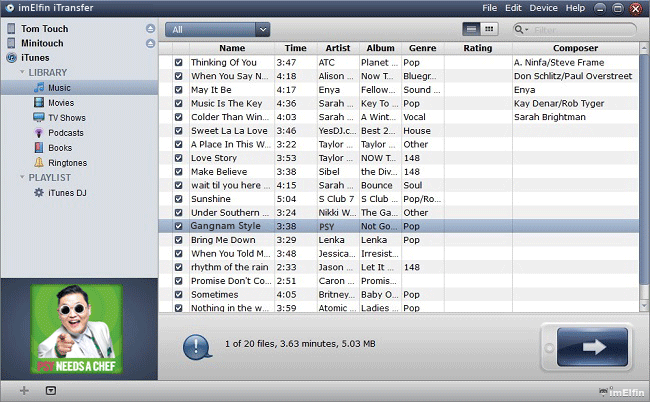The width and height of the screenshot is (650, 402).
Task: Click the eject icon next to Minitouch
Action: (x=150, y=44)
